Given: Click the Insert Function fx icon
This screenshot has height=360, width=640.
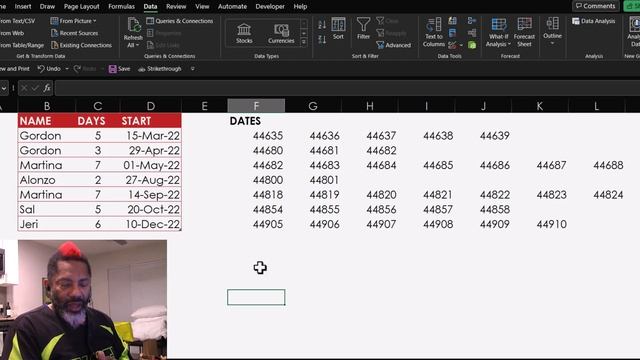Looking at the screenshot, I should pos(47,88).
